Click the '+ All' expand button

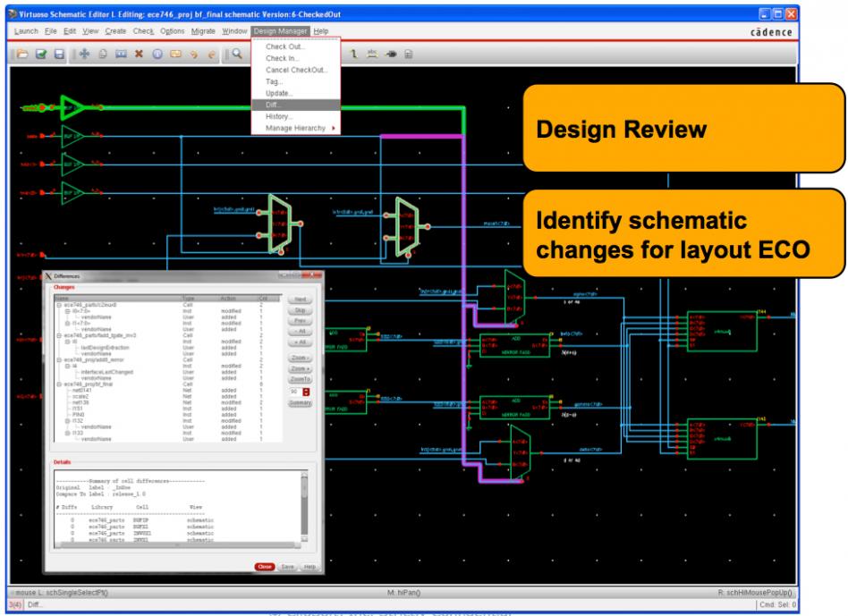point(301,342)
